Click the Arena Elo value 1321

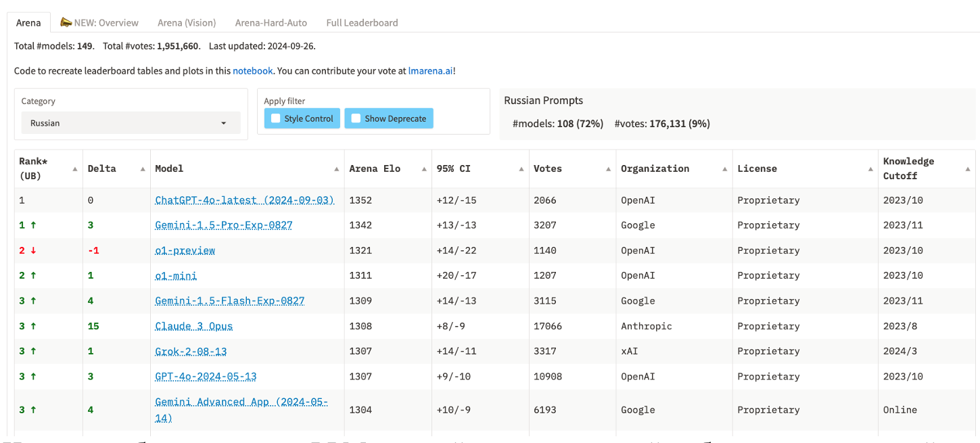(360, 250)
